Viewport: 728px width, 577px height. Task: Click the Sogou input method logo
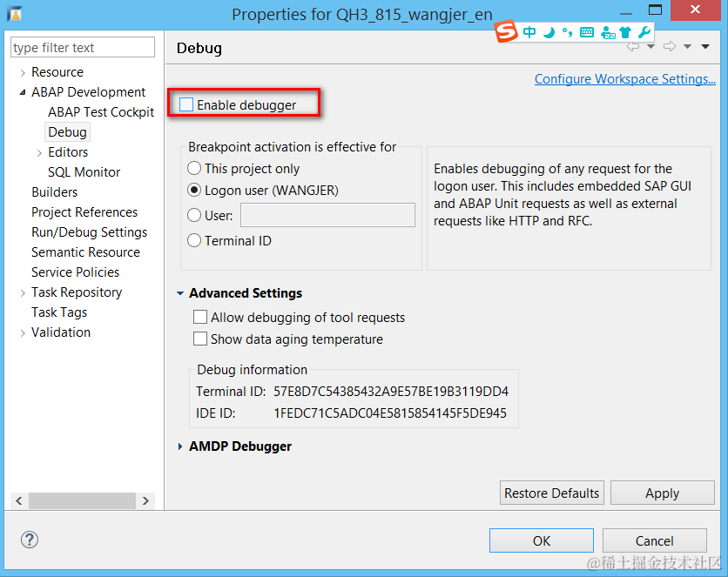(x=506, y=31)
